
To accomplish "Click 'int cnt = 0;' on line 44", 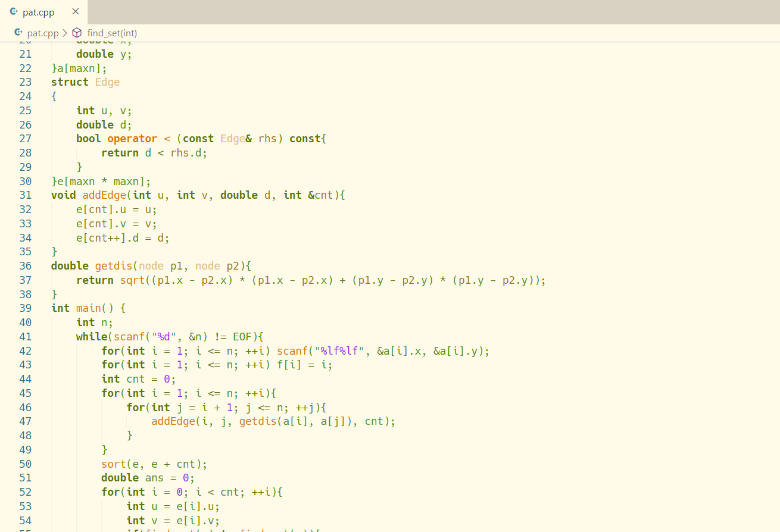I will click(139, 379).
